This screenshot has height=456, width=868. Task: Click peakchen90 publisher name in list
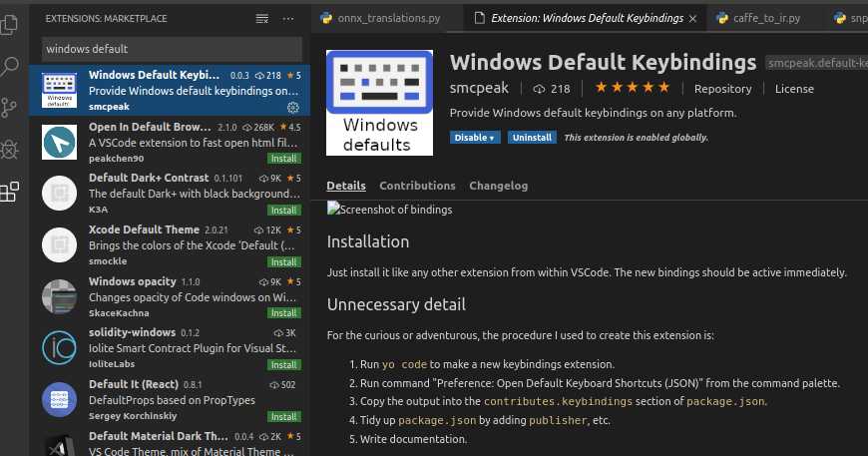click(x=117, y=159)
